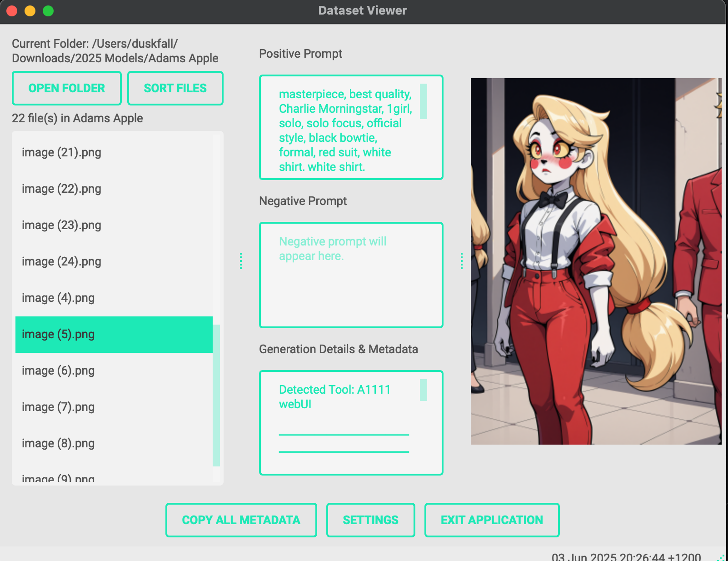Viewport: 728px width, 561px height.
Task: Click the 'Detected Tool: A1111 webUI' text
Action: pos(334,397)
